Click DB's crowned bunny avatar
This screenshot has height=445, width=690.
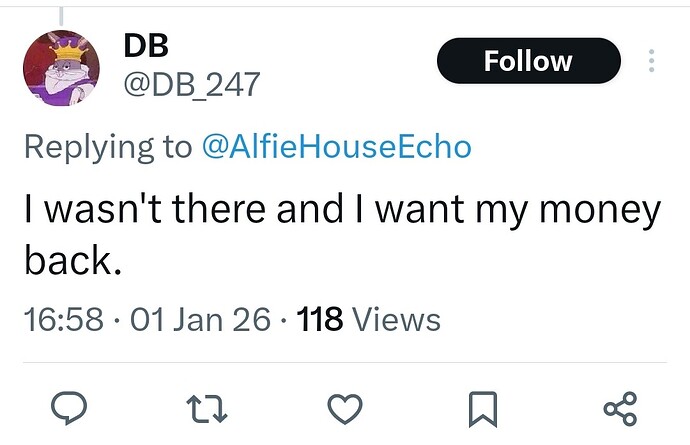[x=61, y=67]
